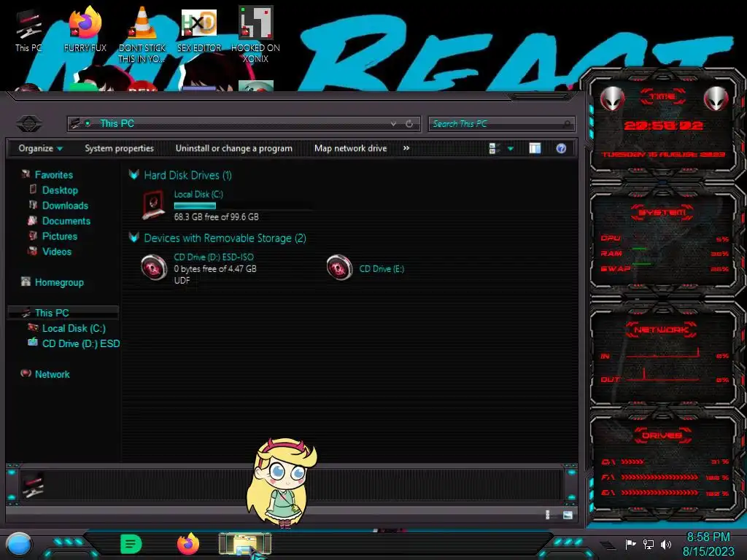This screenshot has width=747, height=560.
Task: Click the search magnifier icon
Action: pyautogui.click(x=566, y=124)
